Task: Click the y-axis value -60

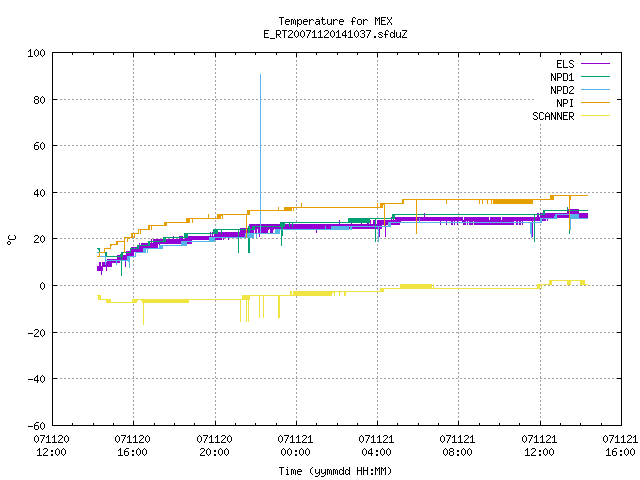Action: click(x=36, y=426)
